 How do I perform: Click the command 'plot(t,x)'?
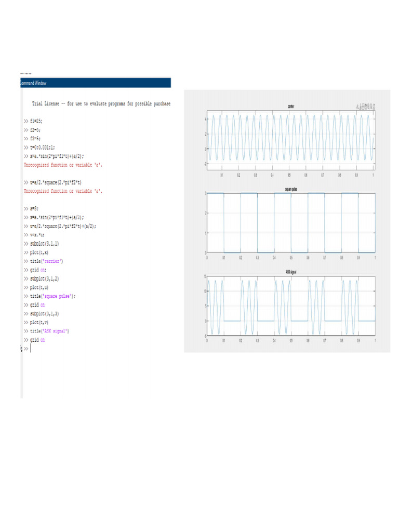pyautogui.click(x=39, y=252)
